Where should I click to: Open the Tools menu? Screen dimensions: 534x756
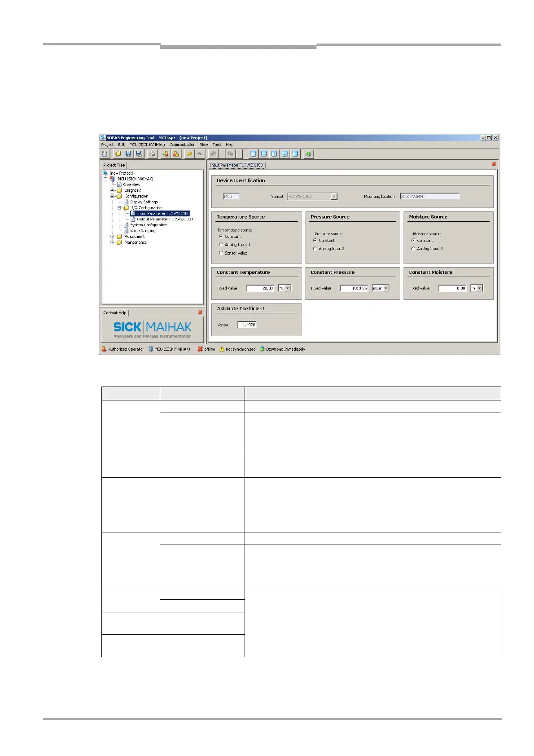pos(217,145)
